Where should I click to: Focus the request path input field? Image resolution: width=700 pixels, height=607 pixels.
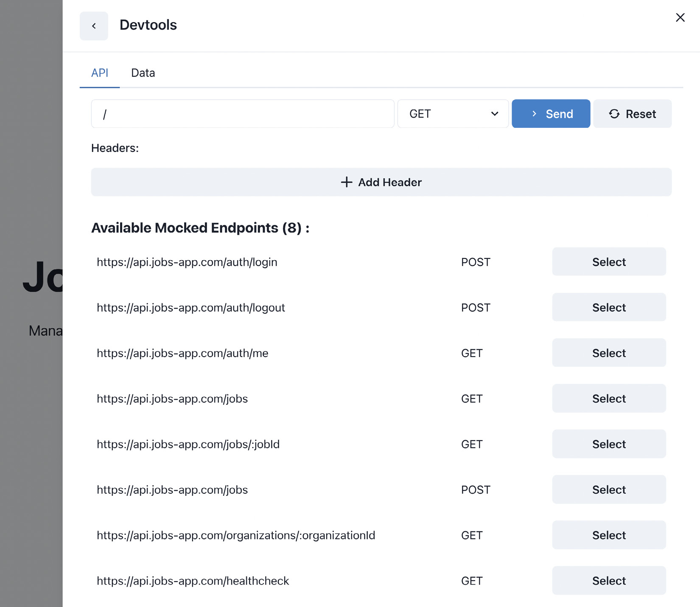(x=243, y=114)
